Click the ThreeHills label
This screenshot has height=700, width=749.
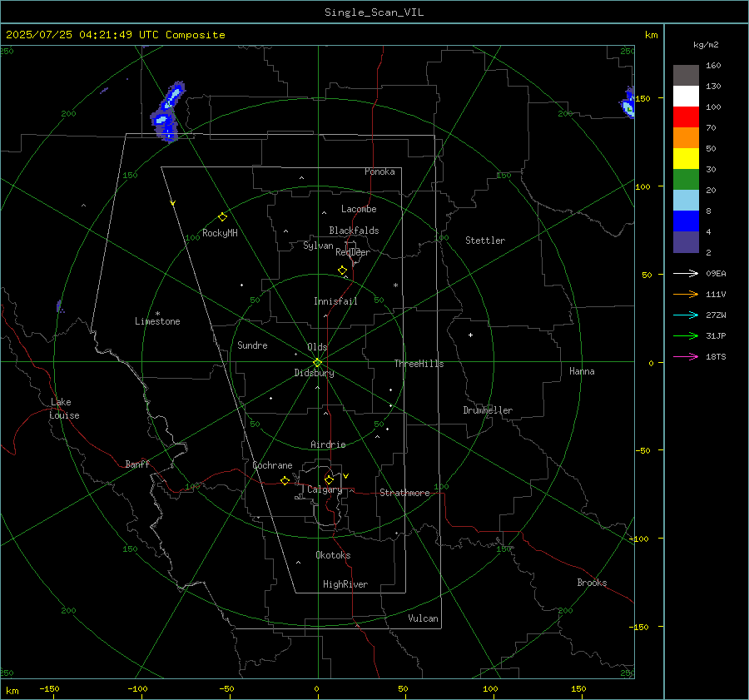click(419, 364)
